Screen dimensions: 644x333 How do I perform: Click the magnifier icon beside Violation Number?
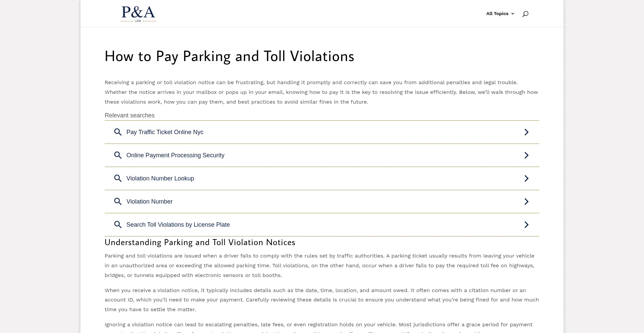tap(118, 201)
